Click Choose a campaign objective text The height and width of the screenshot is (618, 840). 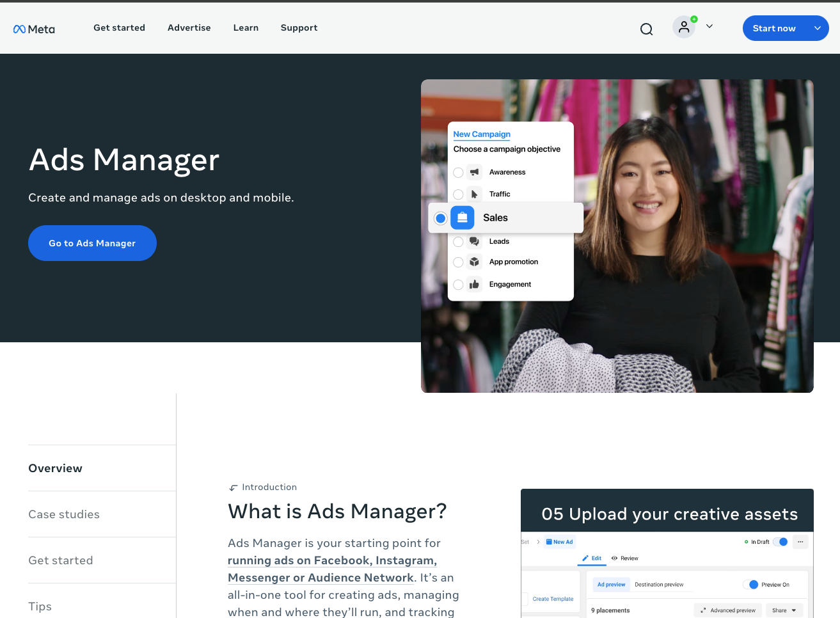(x=507, y=149)
